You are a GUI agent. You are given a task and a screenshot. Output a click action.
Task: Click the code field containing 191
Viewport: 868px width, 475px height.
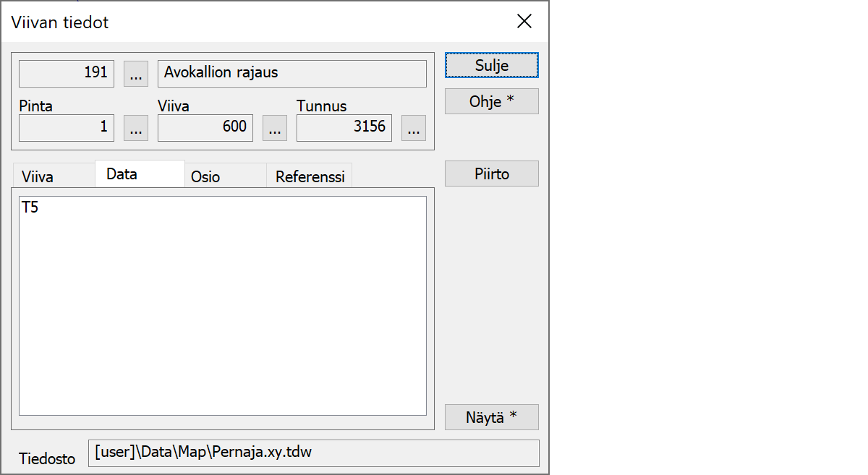coord(67,73)
